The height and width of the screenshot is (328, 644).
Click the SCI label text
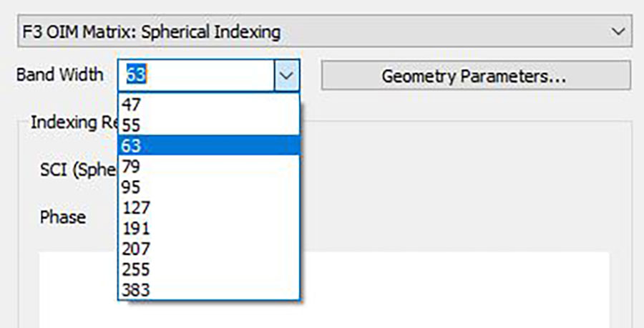79,169
